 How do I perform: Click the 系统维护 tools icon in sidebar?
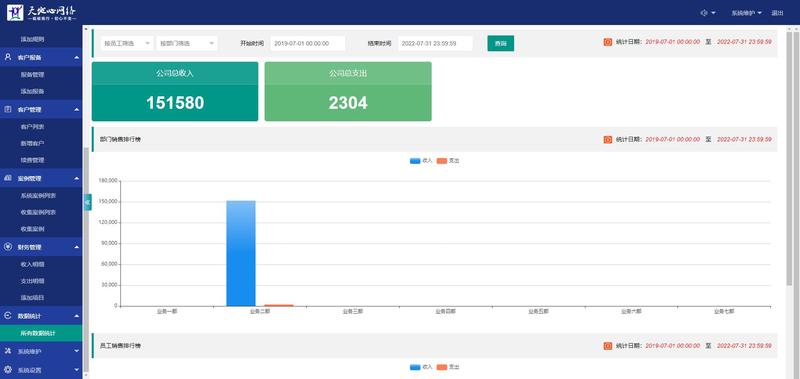coord(8,351)
